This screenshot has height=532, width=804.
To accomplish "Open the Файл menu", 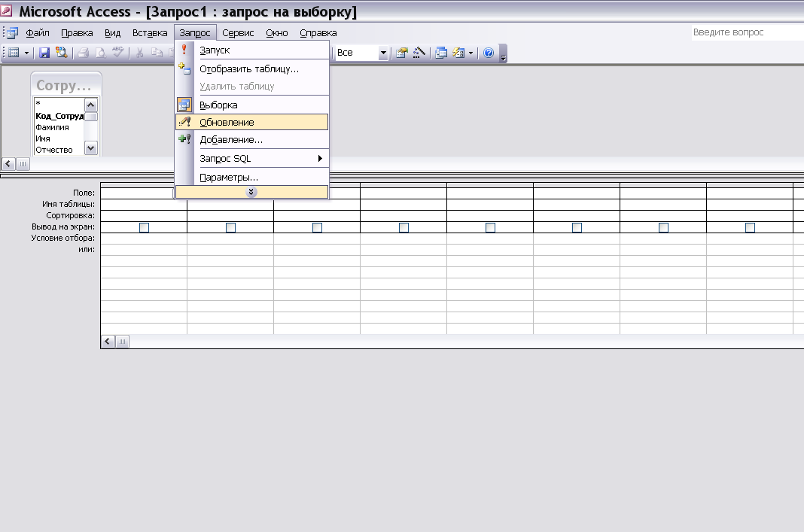I will coord(38,33).
